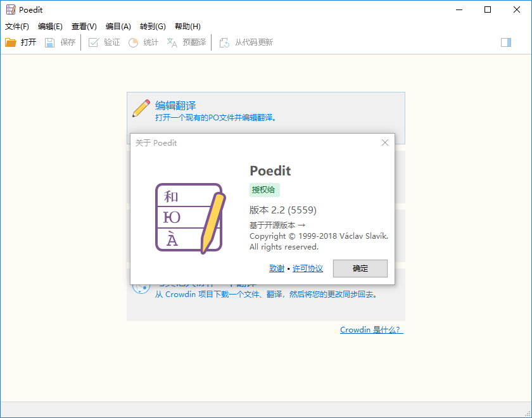Click the 编辑翻译 heading
This screenshot has width=532, height=418.
click(x=175, y=106)
